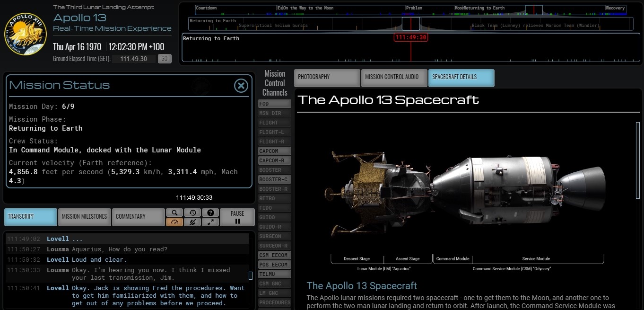Click the Service Module label under the spacecraft

coord(536,259)
